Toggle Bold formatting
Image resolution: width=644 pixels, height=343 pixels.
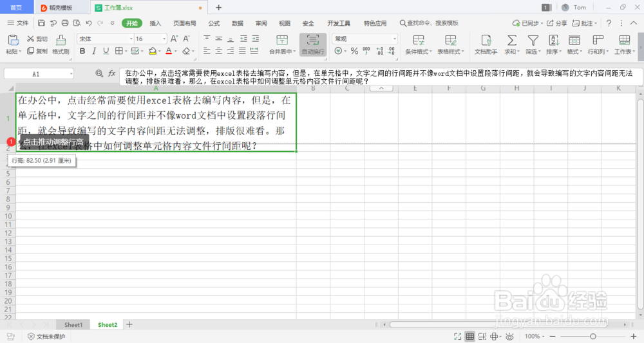pyautogui.click(x=82, y=51)
